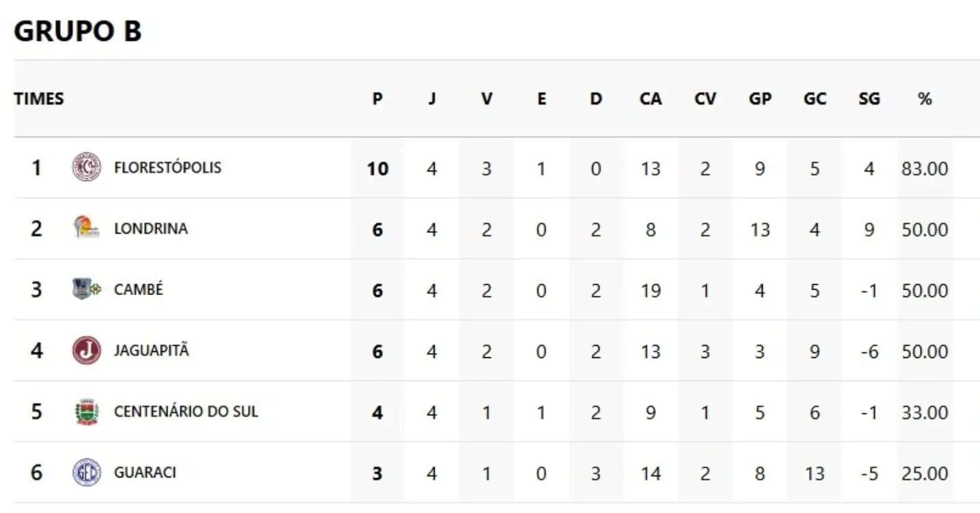Open the FLORESTÓPOLIS team name link
Viewport: 980px width, 513px height.
tap(167, 167)
